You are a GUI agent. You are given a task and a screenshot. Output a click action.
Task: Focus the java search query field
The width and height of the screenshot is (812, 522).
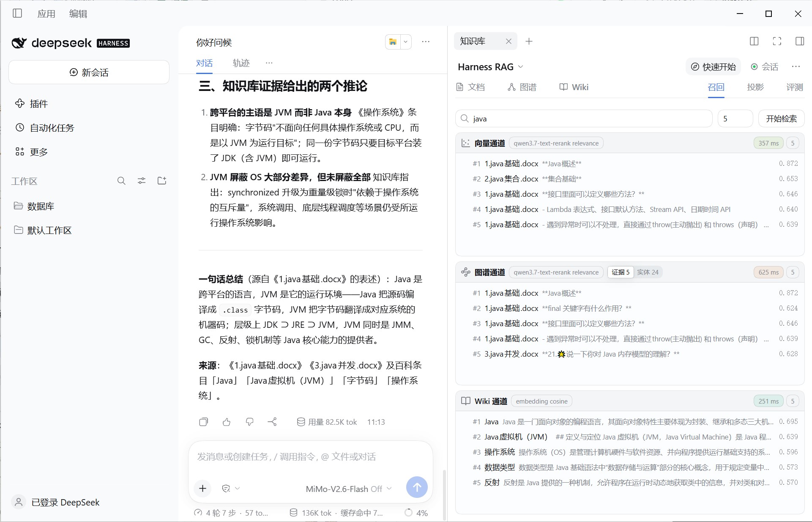tap(584, 118)
